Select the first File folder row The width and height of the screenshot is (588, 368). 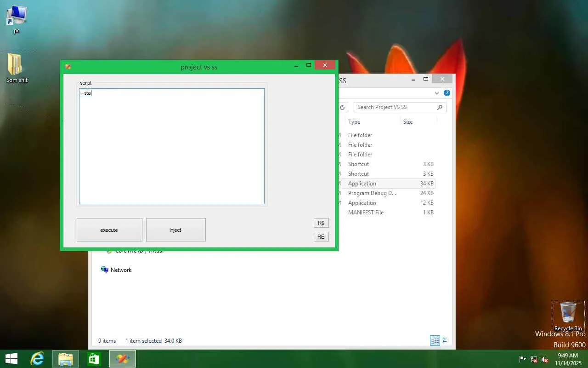(x=386, y=135)
